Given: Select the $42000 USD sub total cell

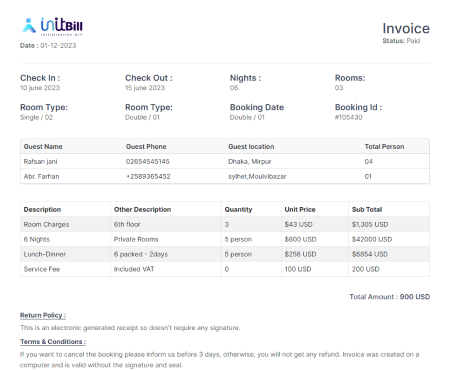Looking at the screenshot, I should pos(372,239).
